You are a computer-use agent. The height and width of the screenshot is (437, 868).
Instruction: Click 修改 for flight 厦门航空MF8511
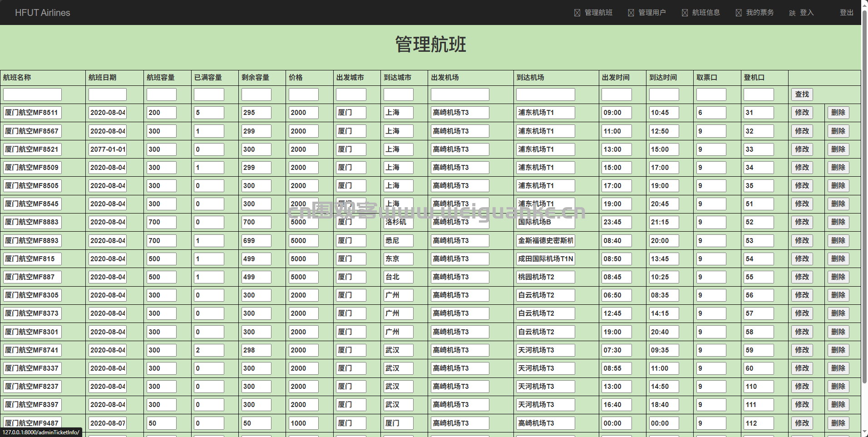tap(802, 113)
